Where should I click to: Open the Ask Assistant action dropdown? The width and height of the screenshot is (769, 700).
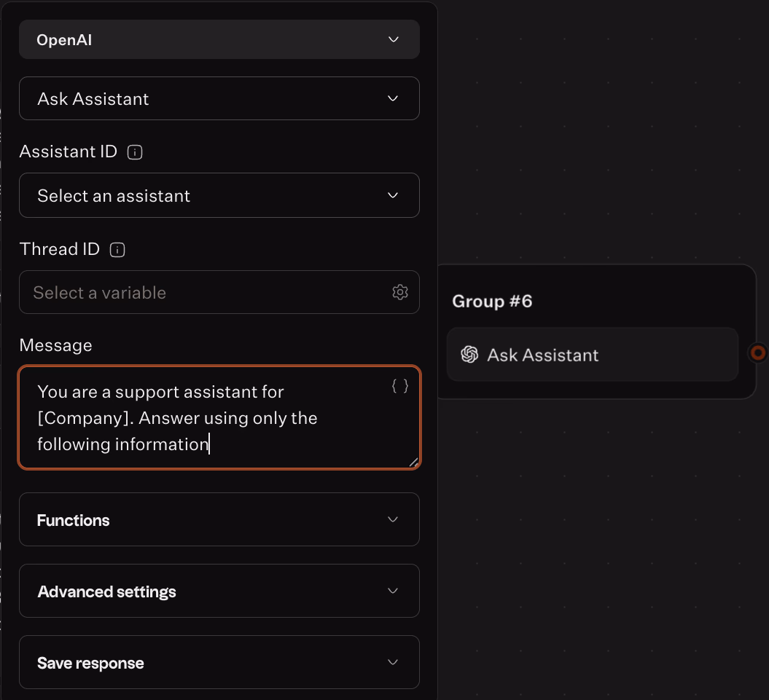coord(219,98)
